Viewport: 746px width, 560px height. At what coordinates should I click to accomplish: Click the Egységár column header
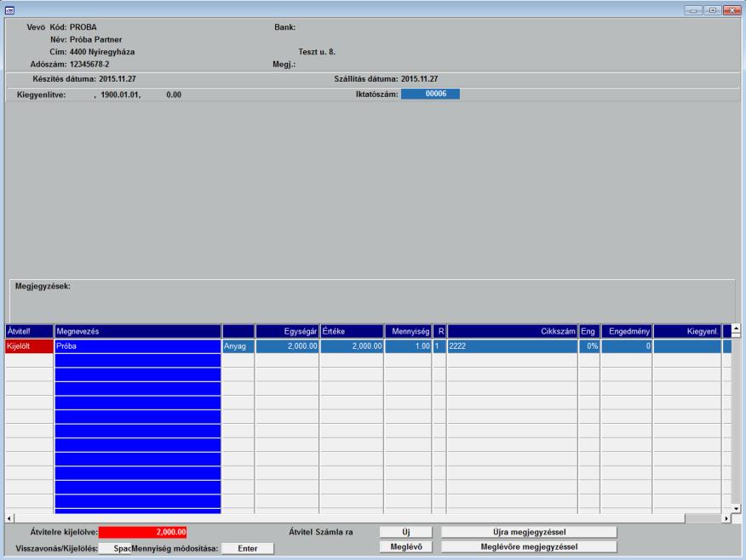[287, 331]
